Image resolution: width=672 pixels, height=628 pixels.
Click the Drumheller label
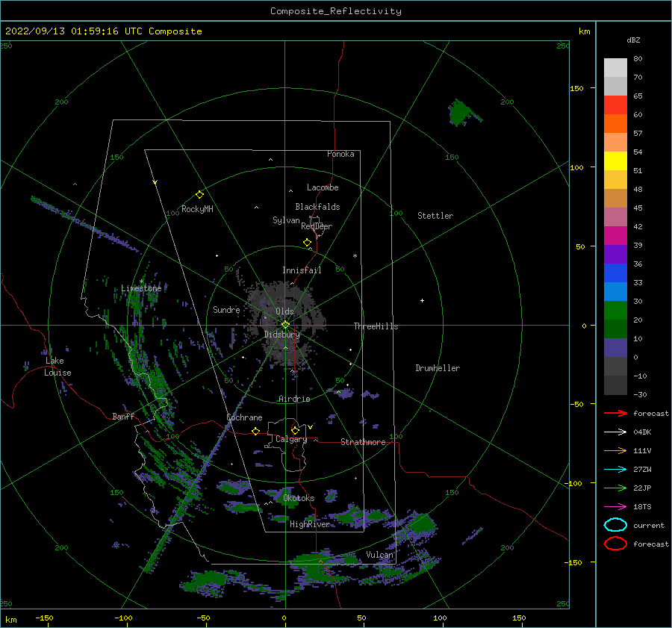[x=438, y=368]
